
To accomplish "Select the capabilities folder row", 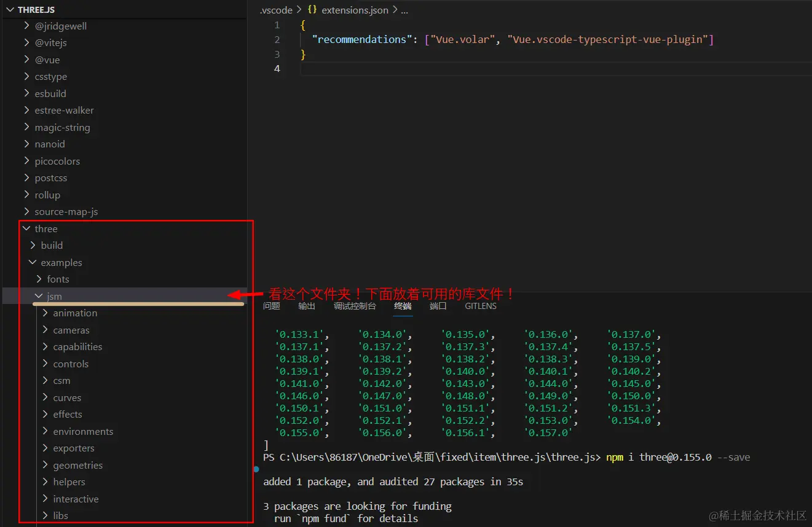I will pos(124,346).
